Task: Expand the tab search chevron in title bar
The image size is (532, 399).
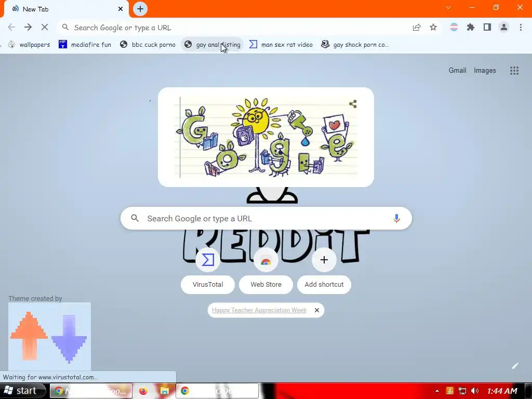Action: (448, 7)
